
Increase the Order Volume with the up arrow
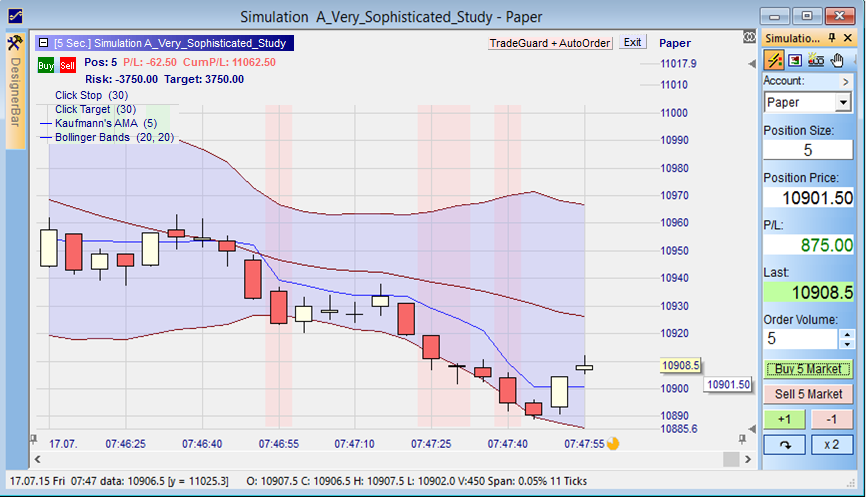tap(846, 335)
